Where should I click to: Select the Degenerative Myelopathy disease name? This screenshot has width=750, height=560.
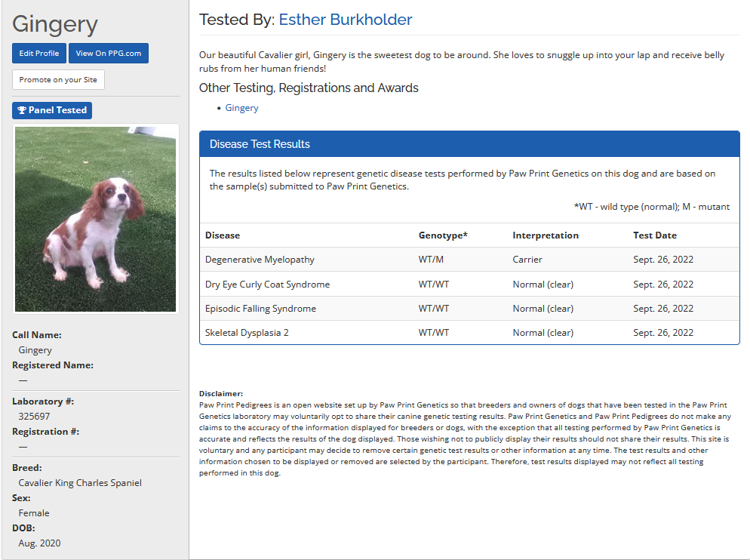[260, 260]
